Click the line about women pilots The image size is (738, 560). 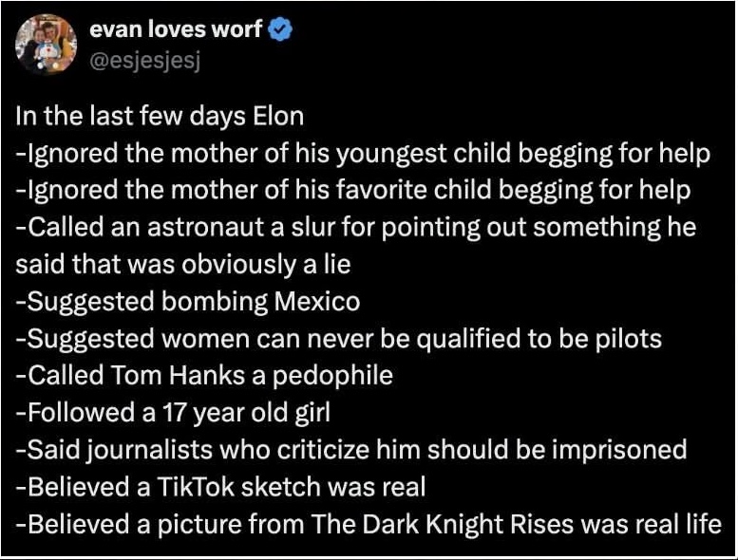point(339,339)
